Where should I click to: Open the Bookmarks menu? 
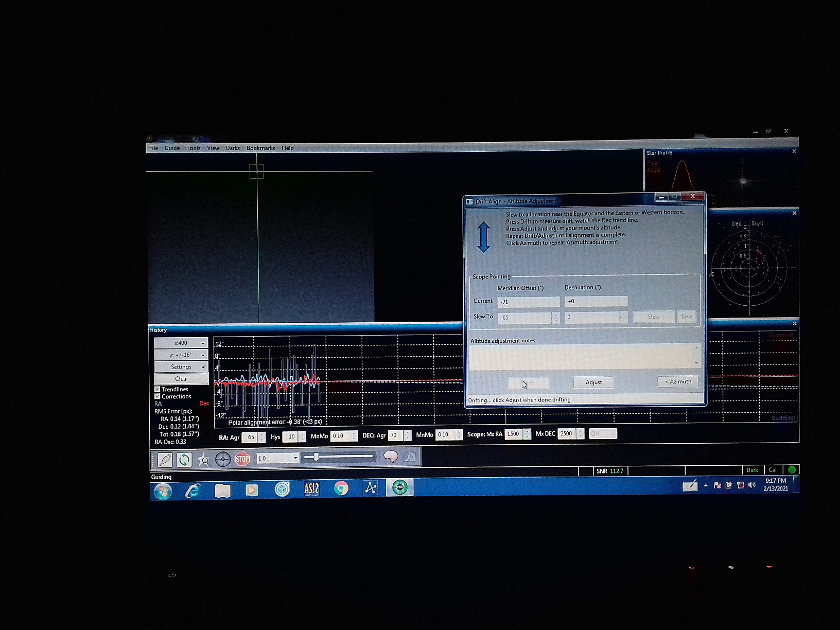260,148
